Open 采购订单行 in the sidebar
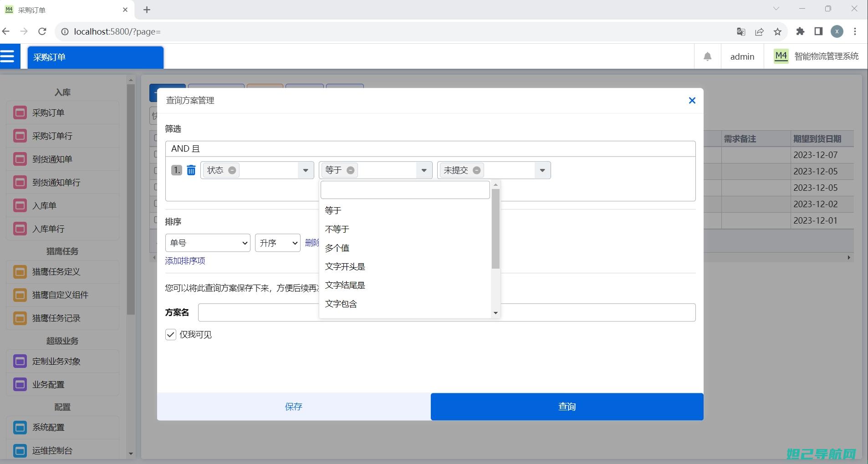This screenshot has width=868, height=464. pyautogui.click(x=63, y=136)
